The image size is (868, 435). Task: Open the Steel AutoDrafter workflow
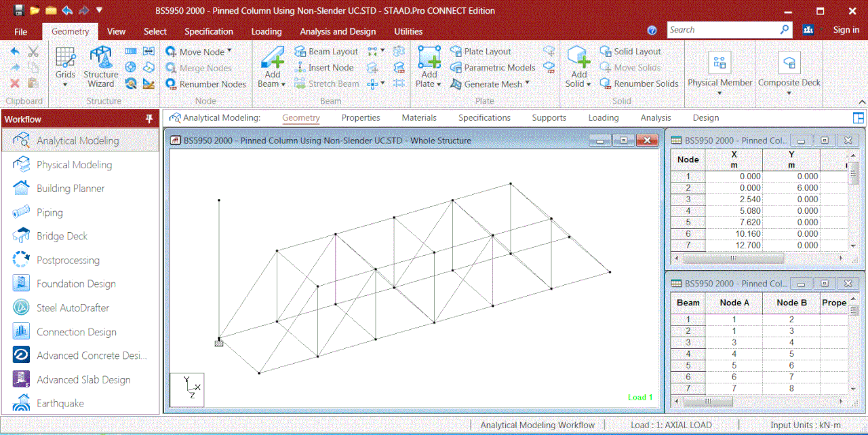[81, 308]
